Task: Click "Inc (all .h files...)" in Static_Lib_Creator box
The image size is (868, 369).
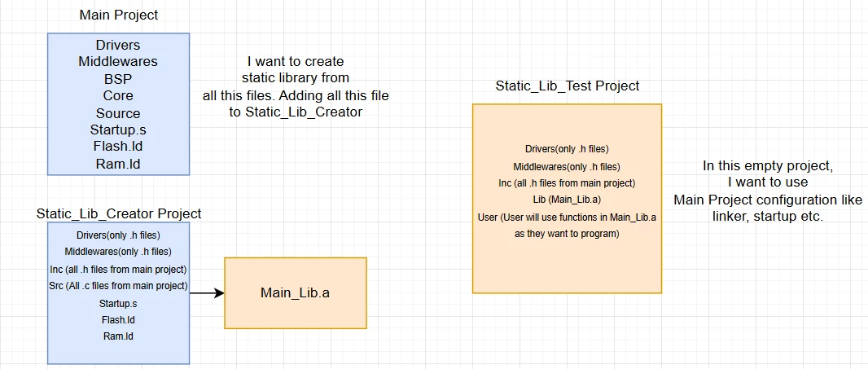Action: tap(118, 270)
